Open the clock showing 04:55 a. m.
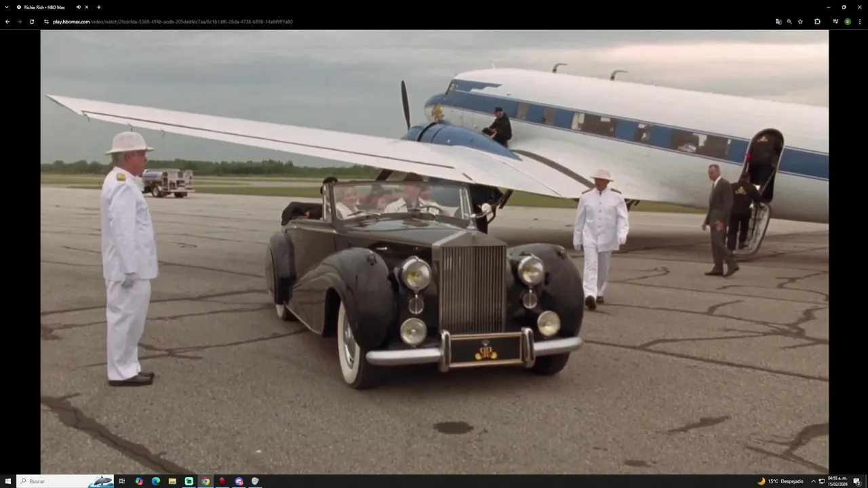The image size is (868, 488). click(x=838, y=481)
